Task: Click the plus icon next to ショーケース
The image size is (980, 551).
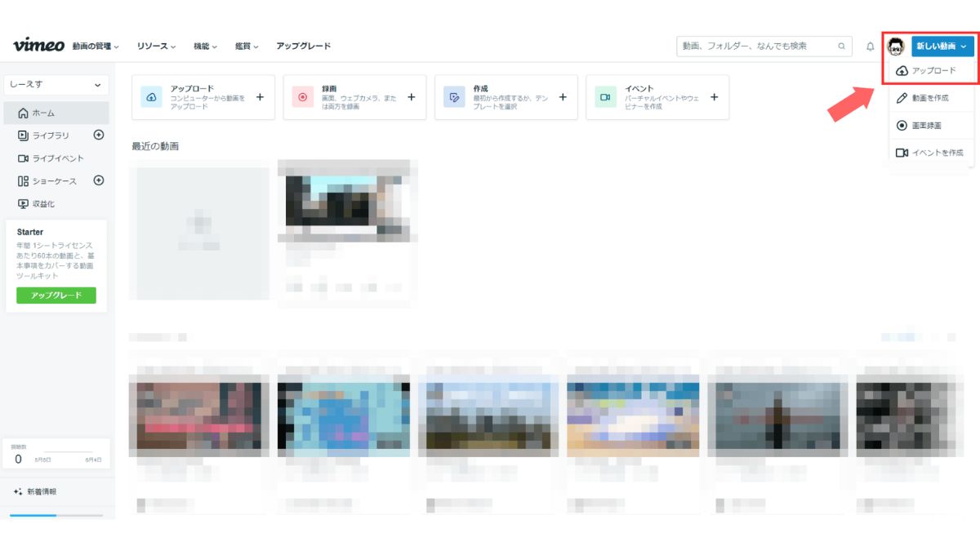Action: pos(99,180)
